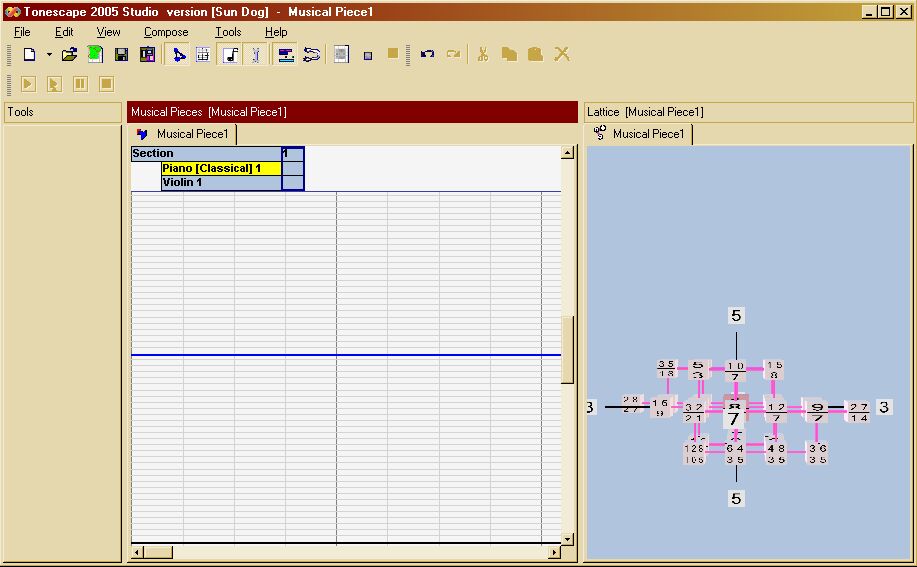
Task: Click the grid table icon in the toolbar
Action: tap(203, 55)
